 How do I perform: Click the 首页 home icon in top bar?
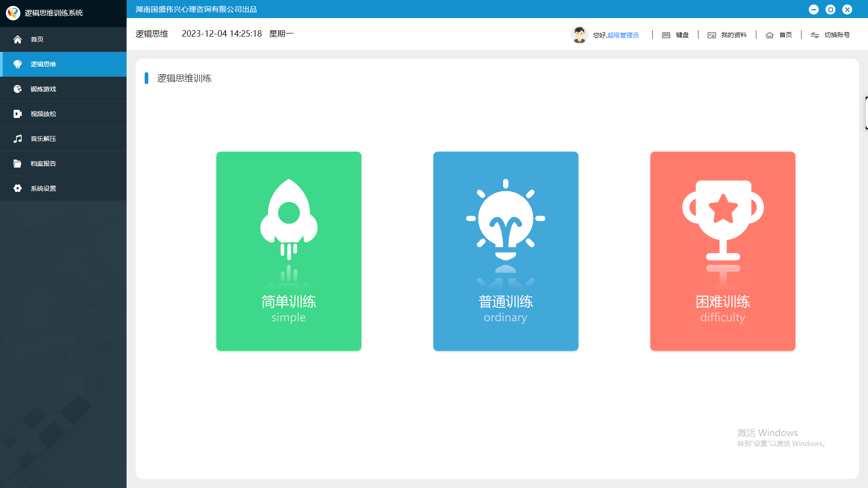click(x=770, y=35)
